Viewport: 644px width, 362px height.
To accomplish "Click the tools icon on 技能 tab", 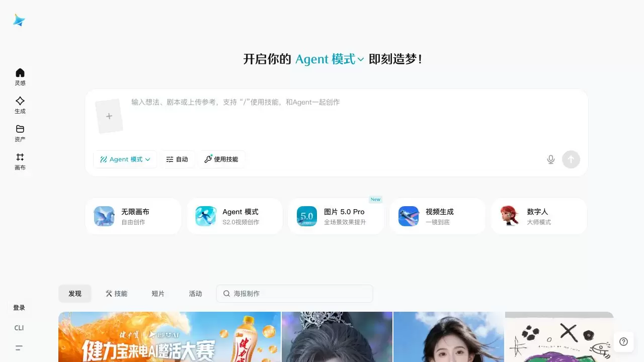I will pyautogui.click(x=109, y=294).
